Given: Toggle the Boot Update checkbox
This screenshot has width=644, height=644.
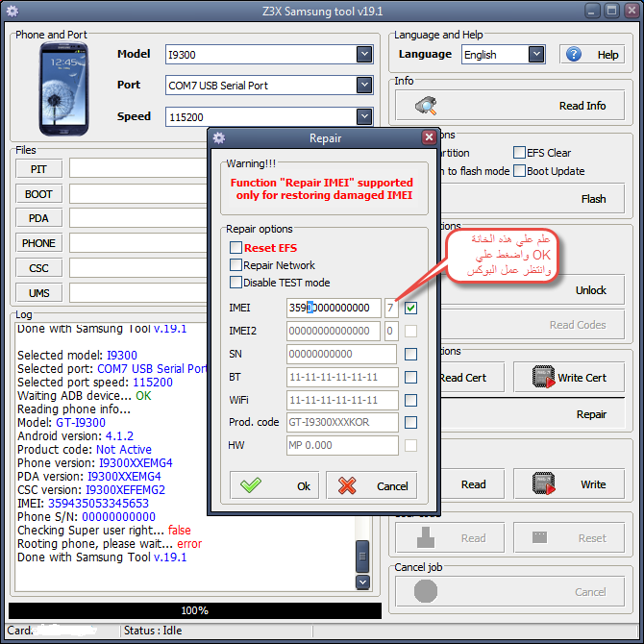Looking at the screenshot, I should pyautogui.click(x=520, y=170).
